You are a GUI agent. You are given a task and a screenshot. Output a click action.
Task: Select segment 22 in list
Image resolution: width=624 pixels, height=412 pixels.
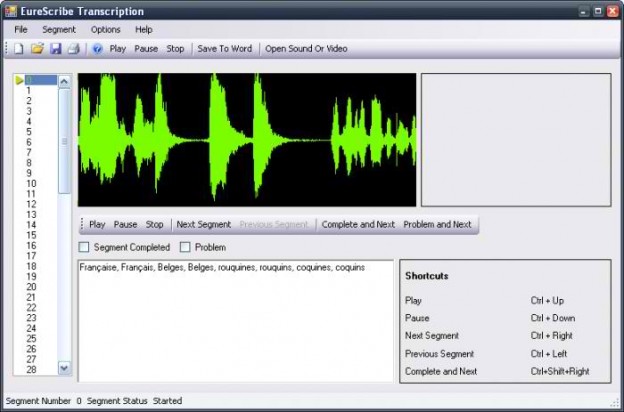(31, 308)
